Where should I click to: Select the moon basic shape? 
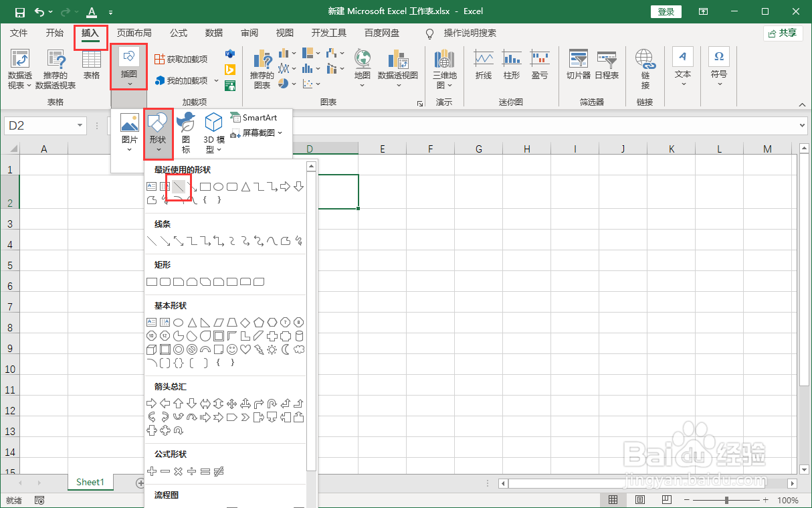[x=286, y=349]
